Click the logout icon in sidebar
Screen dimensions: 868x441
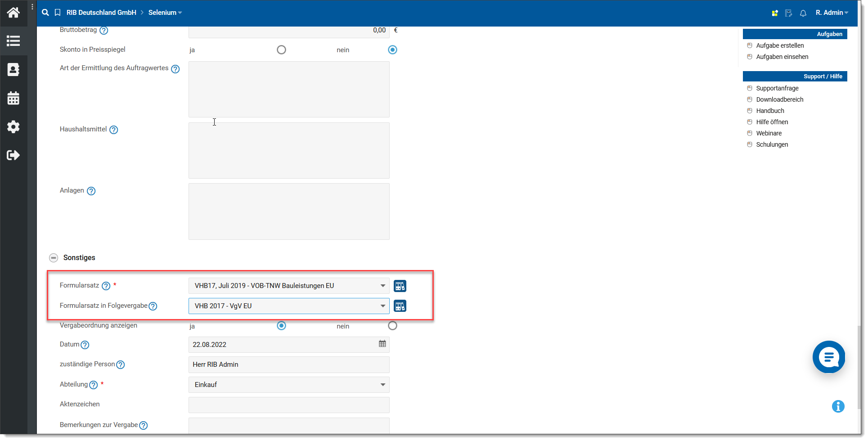[13, 155]
